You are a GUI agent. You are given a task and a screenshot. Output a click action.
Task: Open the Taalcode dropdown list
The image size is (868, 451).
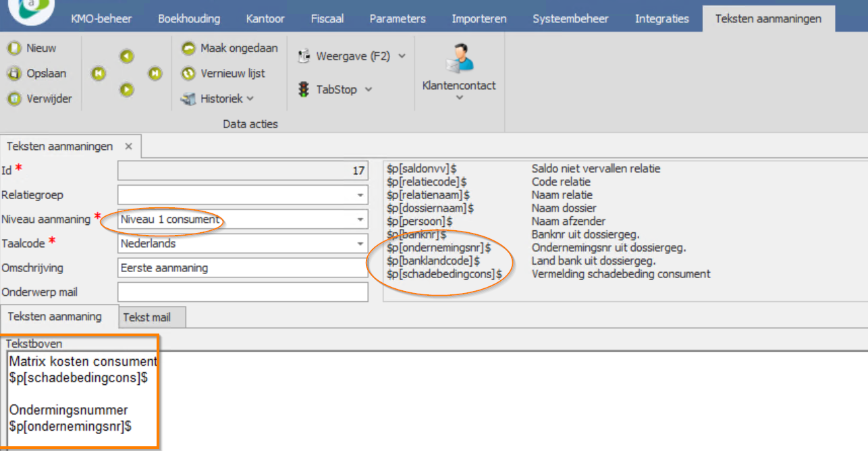(360, 244)
